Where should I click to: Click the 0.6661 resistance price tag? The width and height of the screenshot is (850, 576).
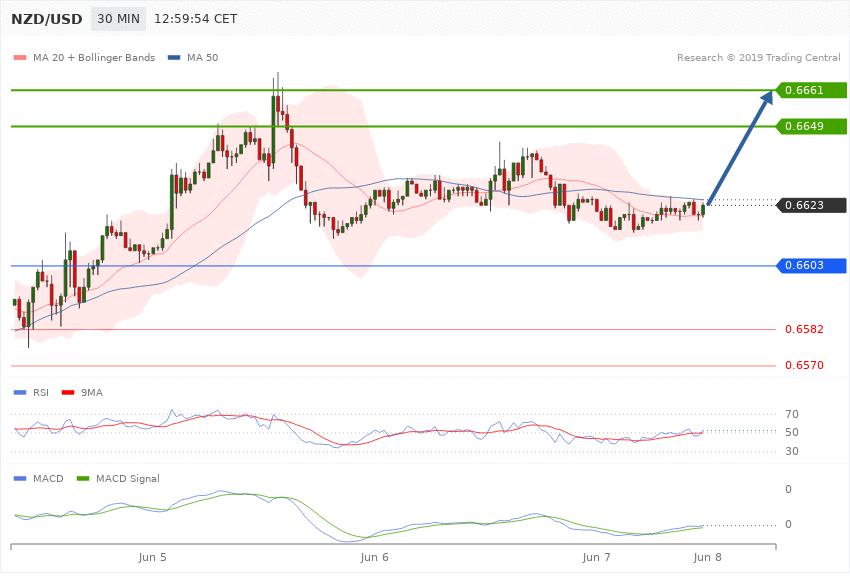pos(811,90)
